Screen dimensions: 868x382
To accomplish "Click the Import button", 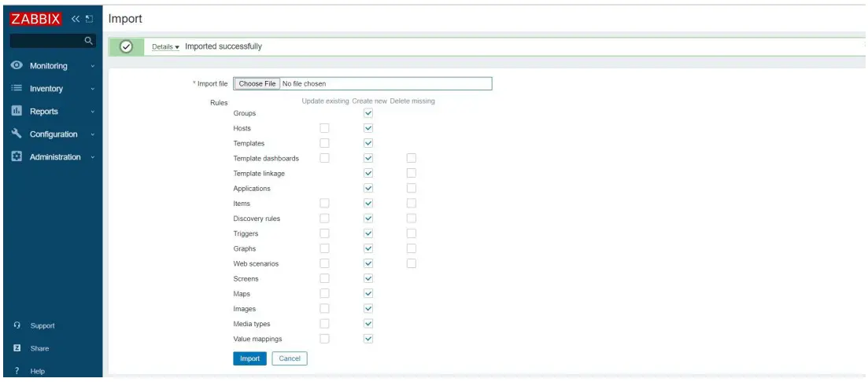I will [249, 358].
